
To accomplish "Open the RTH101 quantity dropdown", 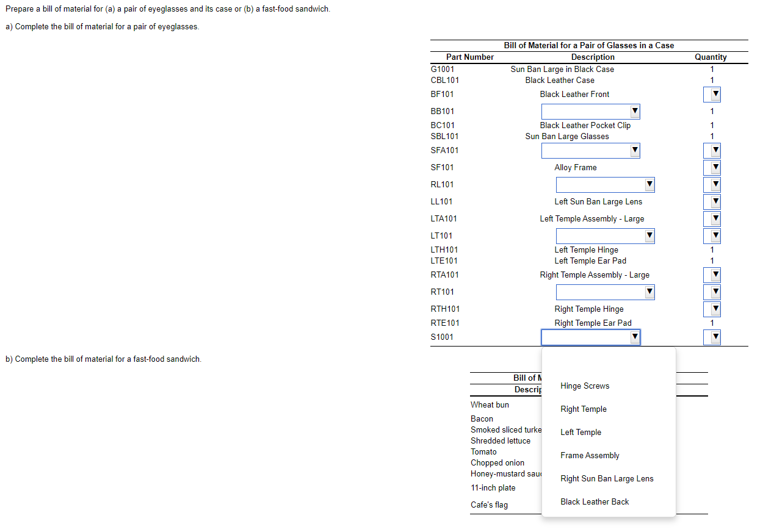I will (x=712, y=309).
